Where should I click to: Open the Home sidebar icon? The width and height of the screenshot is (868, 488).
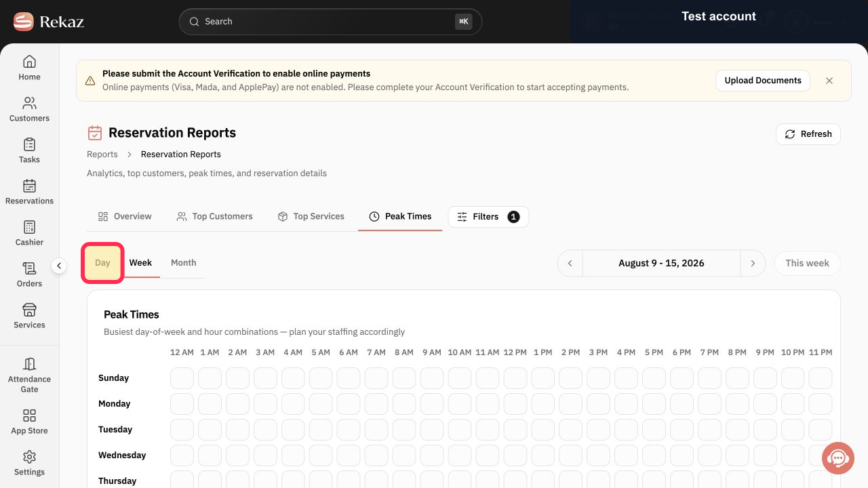(x=29, y=62)
